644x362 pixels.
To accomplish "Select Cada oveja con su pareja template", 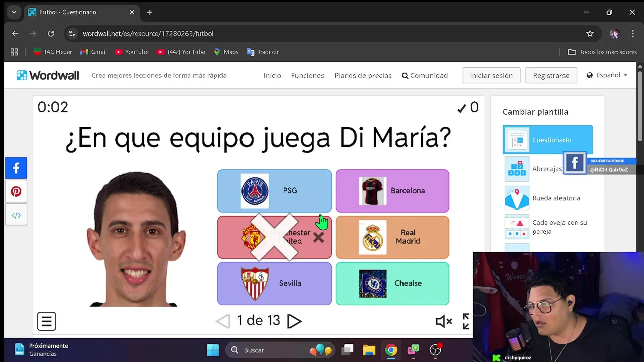I will (547, 227).
